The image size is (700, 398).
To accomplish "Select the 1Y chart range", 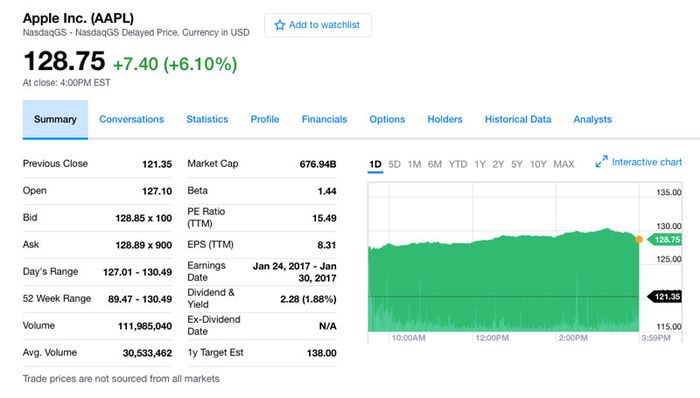I will 480,164.
